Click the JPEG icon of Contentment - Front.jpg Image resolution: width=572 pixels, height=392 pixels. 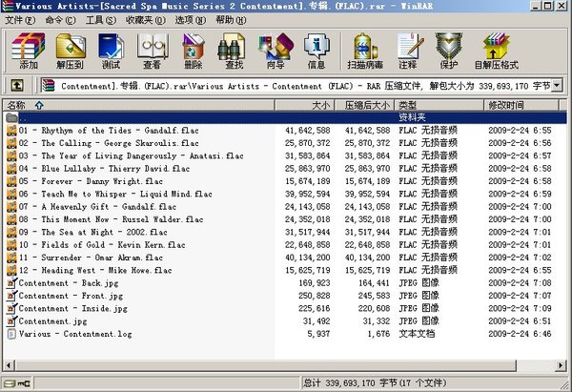coord(11,296)
